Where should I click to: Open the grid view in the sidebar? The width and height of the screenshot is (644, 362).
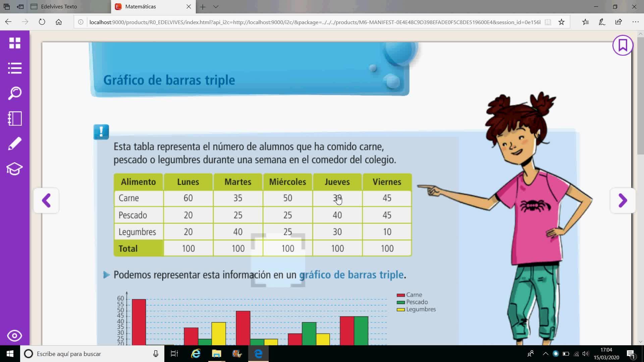15,43
